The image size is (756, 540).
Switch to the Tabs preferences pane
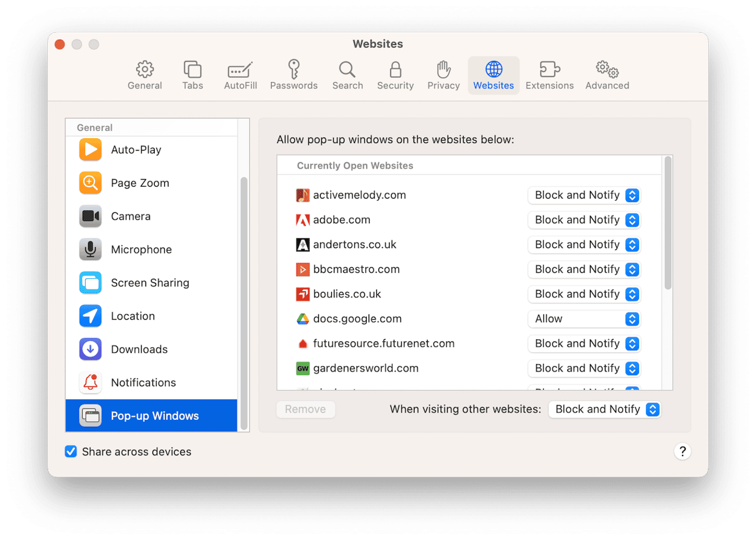(x=193, y=76)
